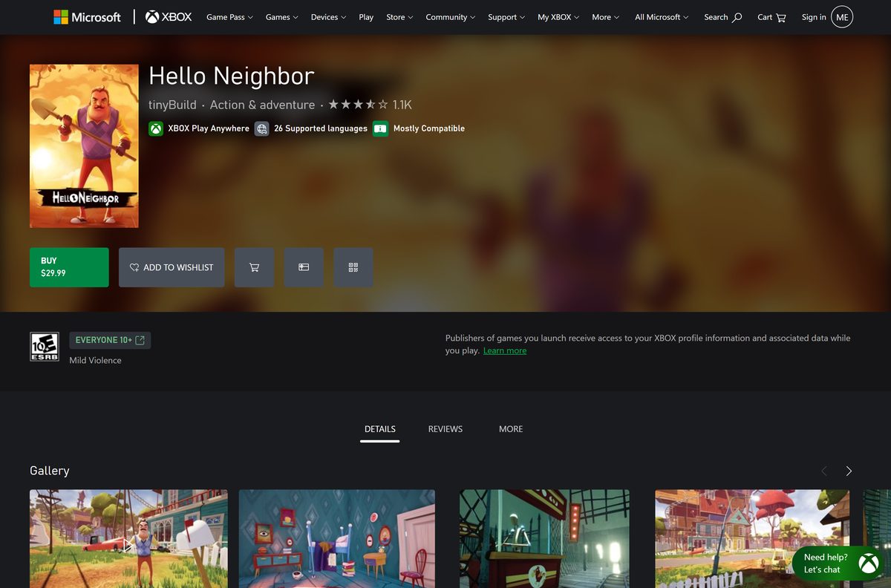Screen dimensions: 891x588
Task: Show the next gallery images arrow
Action: click(x=849, y=471)
